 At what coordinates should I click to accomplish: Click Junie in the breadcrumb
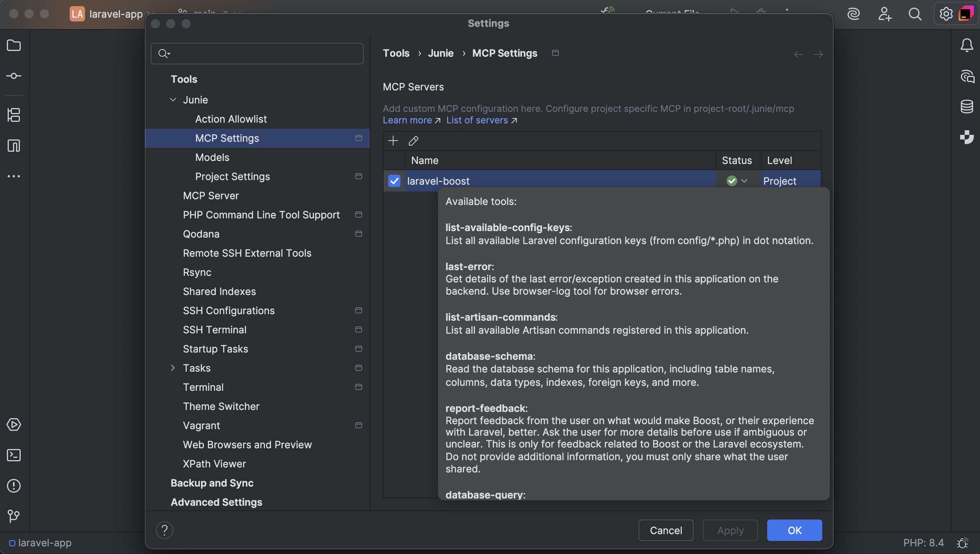click(441, 53)
